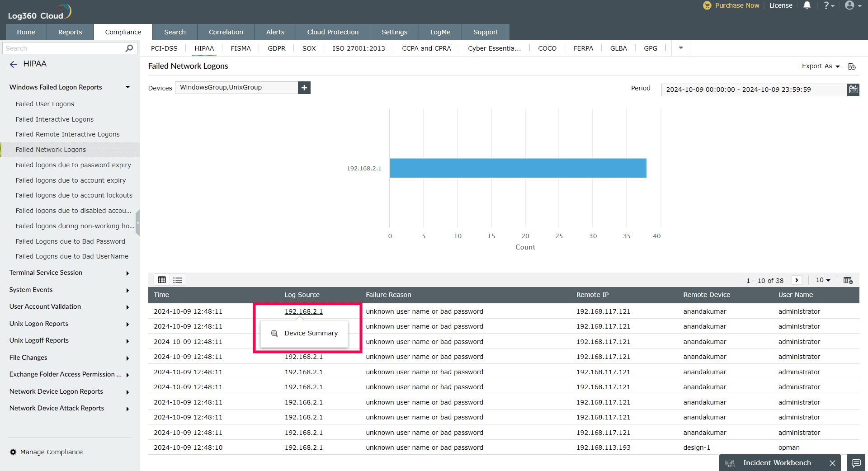Open the column selector icon

pyautogui.click(x=848, y=280)
